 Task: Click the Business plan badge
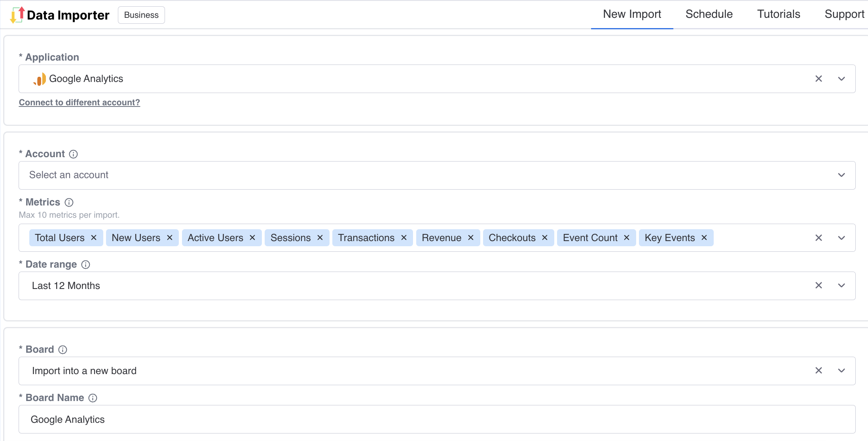coord(141,15)
